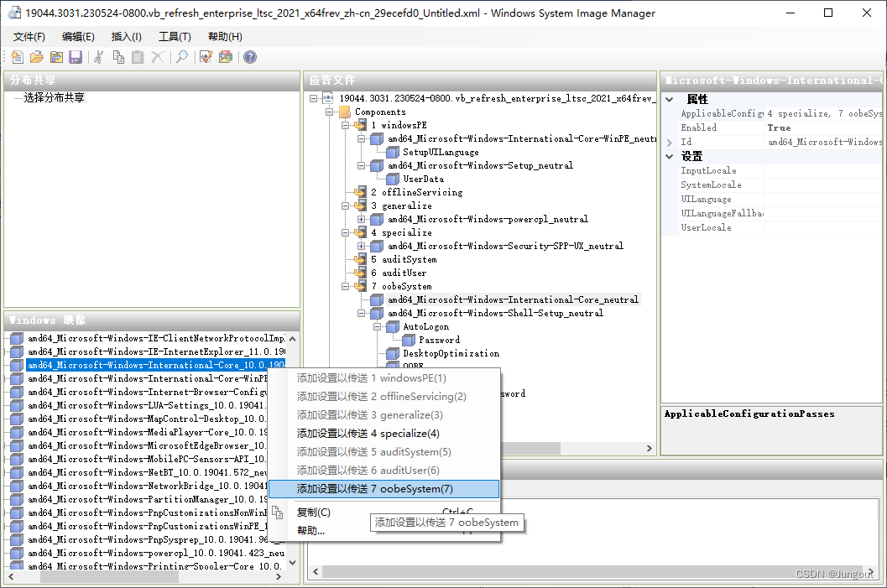Click the UILanguage value field
This screenshot has width=887, height=588.
[823, 199]
